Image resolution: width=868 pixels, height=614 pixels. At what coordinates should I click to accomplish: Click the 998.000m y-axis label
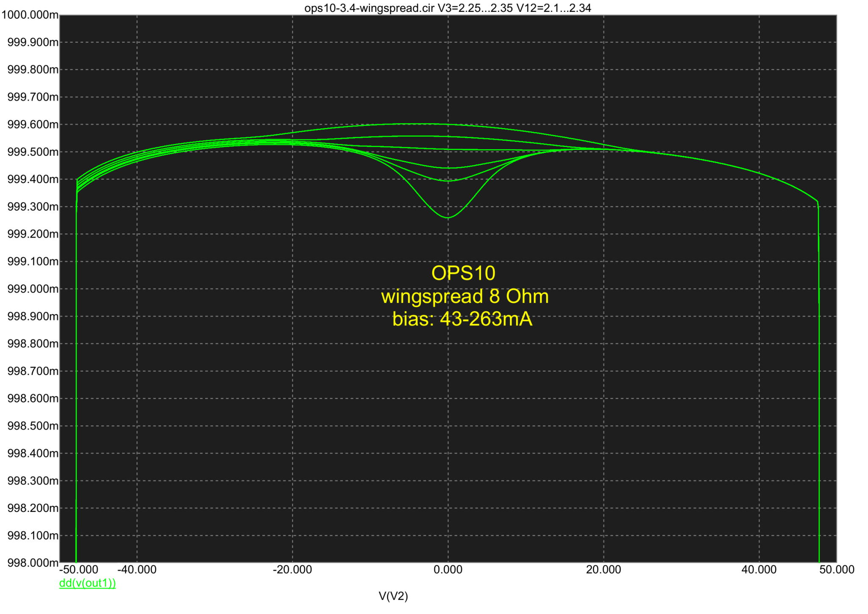click(x=33, y=563)
